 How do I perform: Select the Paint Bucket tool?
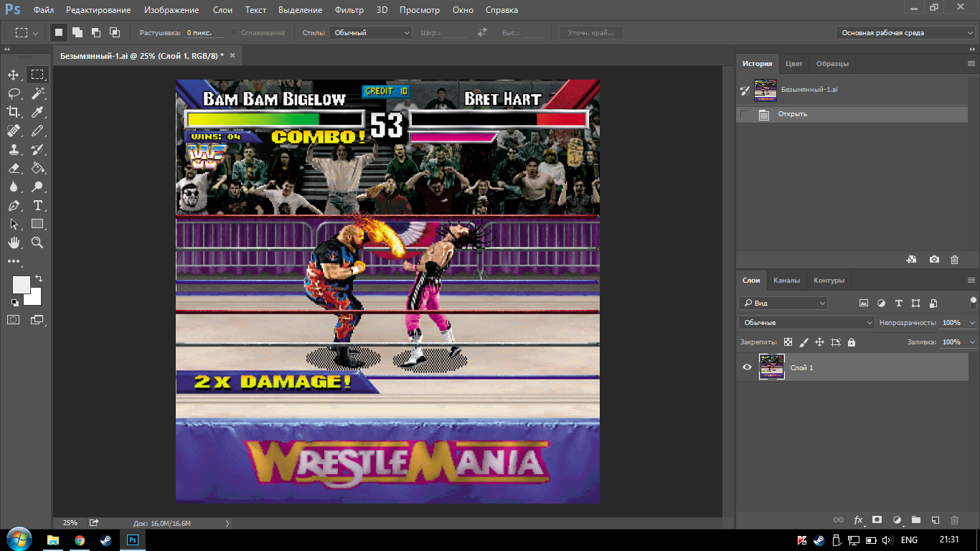click(x=37, y=168)
